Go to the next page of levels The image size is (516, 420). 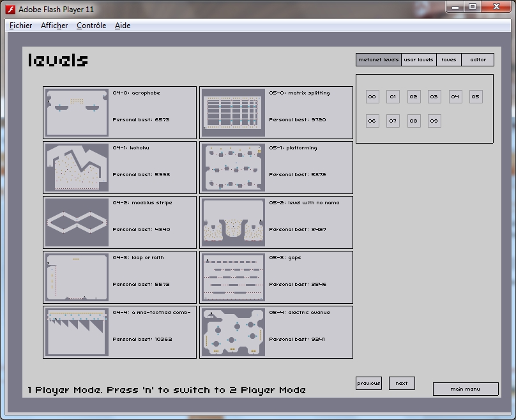click(x=402, y=384)
